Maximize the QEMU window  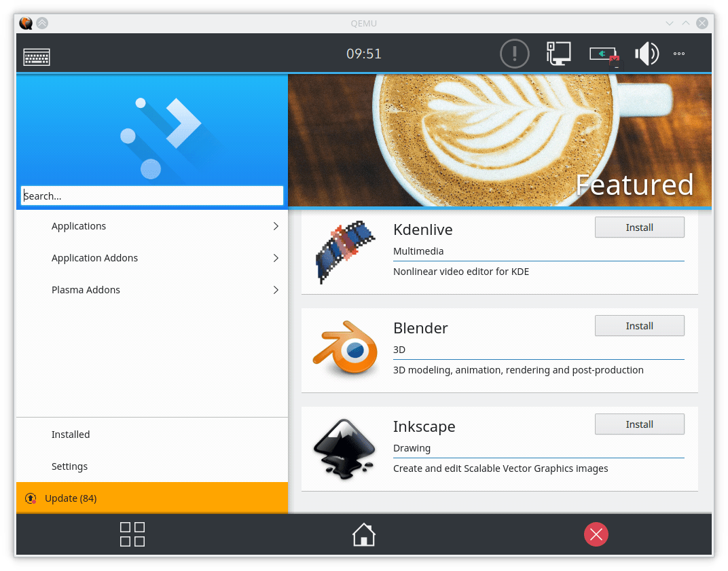(x=686, y=23)
